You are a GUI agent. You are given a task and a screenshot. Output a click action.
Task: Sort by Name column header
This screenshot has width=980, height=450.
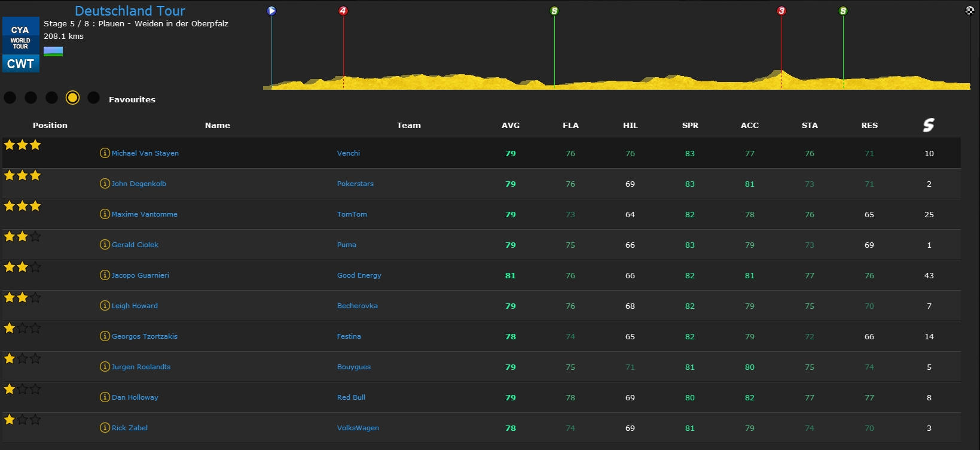coord(218,125)
